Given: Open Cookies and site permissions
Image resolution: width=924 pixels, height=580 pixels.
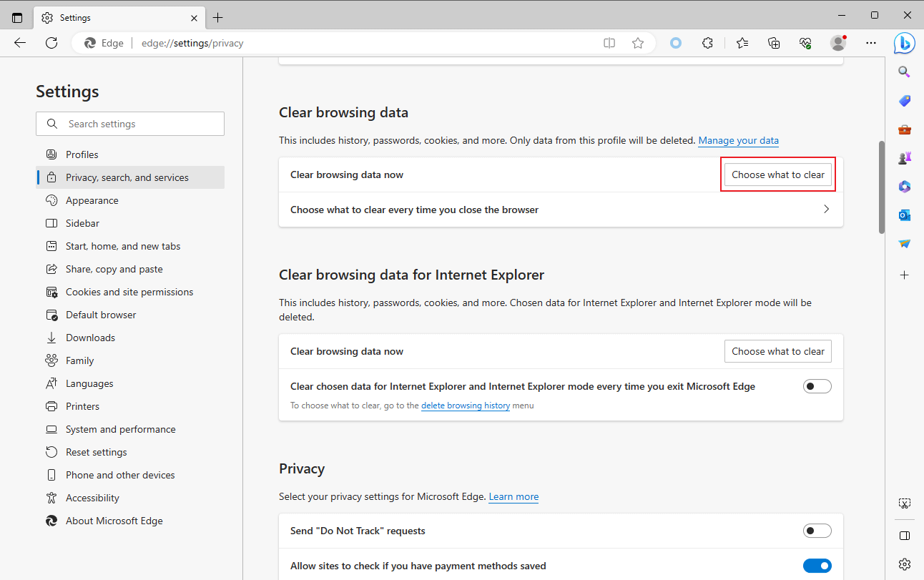Looking at the screenshot, I should 130,292.
